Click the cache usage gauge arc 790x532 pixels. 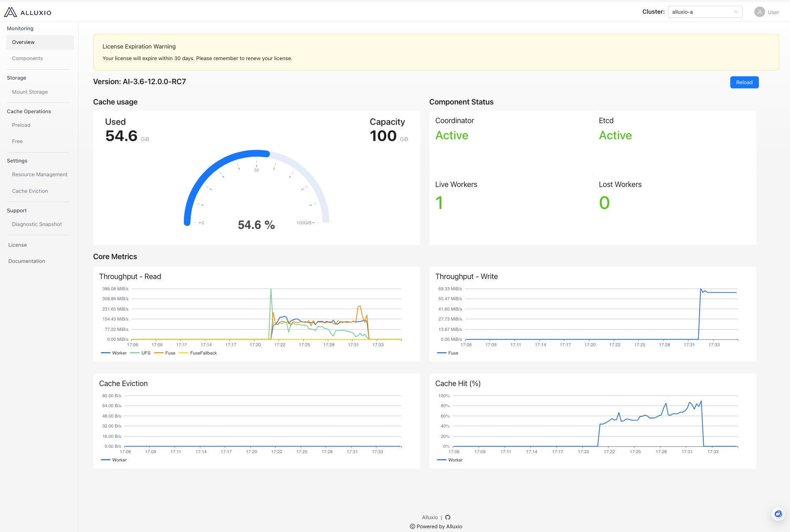pyautogui.click(x=207, y=174)
